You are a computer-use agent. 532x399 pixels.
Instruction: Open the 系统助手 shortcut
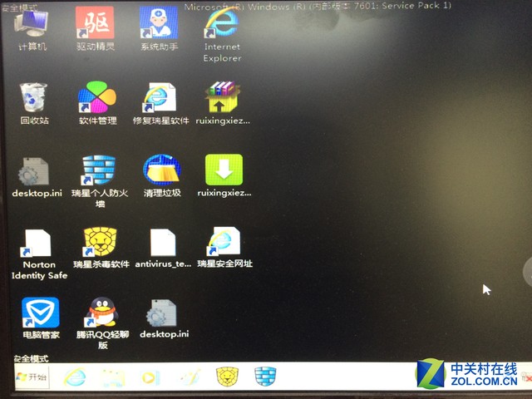(159, 29)
